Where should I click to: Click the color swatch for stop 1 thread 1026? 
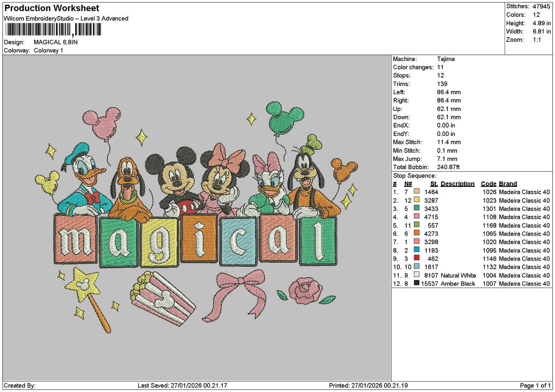[x=416, y=191]
